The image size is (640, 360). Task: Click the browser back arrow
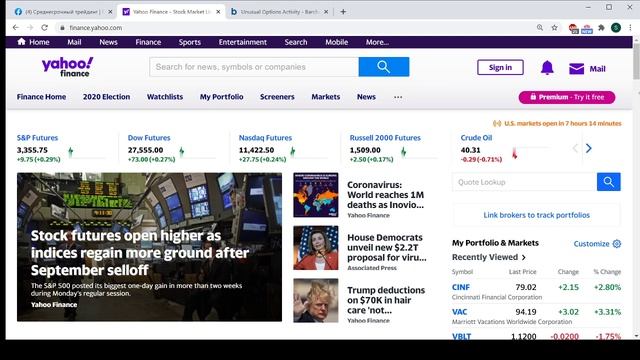[16, 27]
